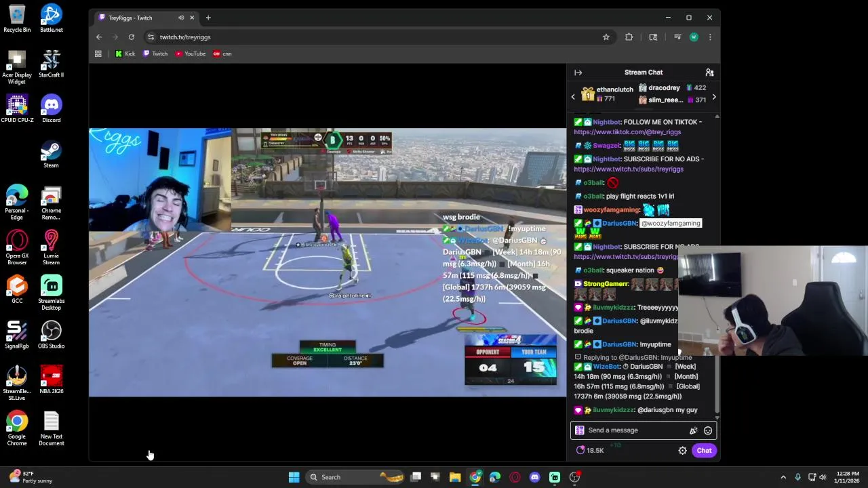Select the Opera GX Browser desktop icon
Viewport: 868px width, 488px height.
[17, 247]
